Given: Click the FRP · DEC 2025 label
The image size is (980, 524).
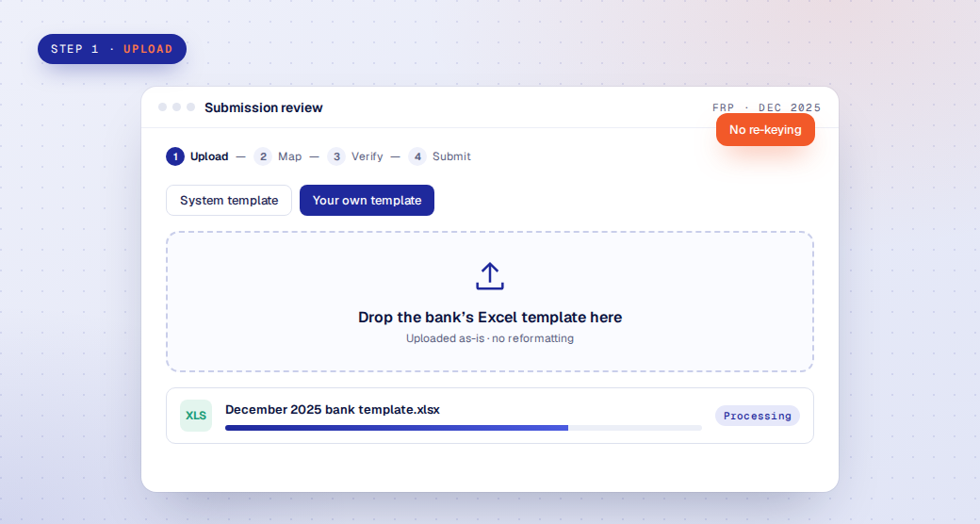Looking at the screenshot, I should [766, 107].
